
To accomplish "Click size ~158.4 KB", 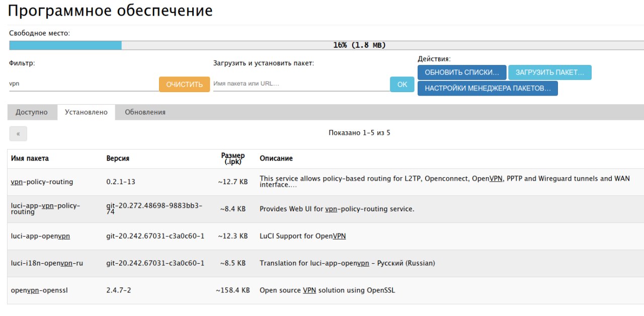I will tap(232, 290).
